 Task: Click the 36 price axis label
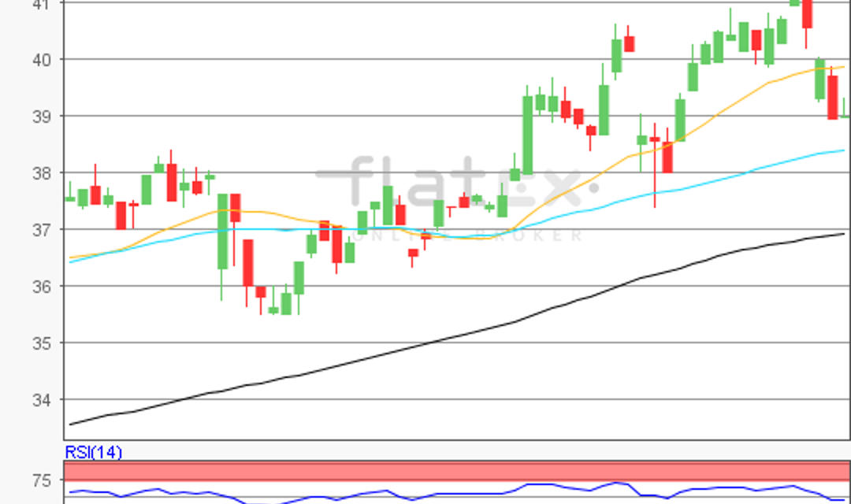coord(43,287)
